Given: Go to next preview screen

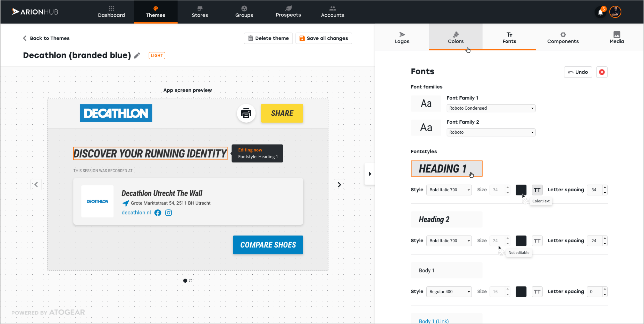Looking at the screenshot, I should [x=339, y=185].
